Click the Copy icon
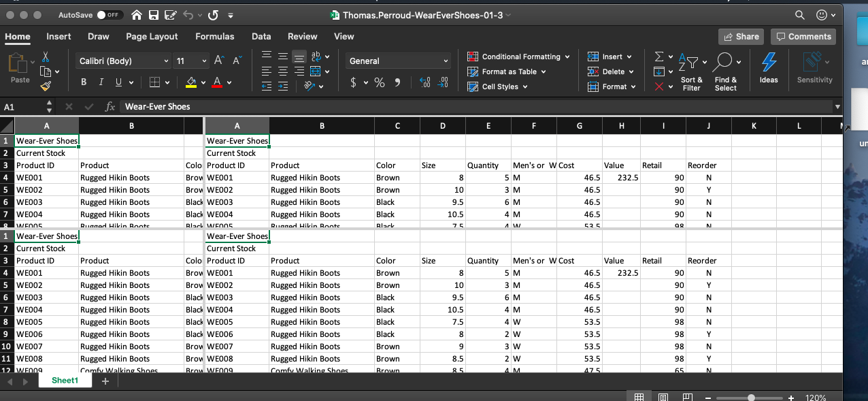The image size is (868, 401). point(46,71)
